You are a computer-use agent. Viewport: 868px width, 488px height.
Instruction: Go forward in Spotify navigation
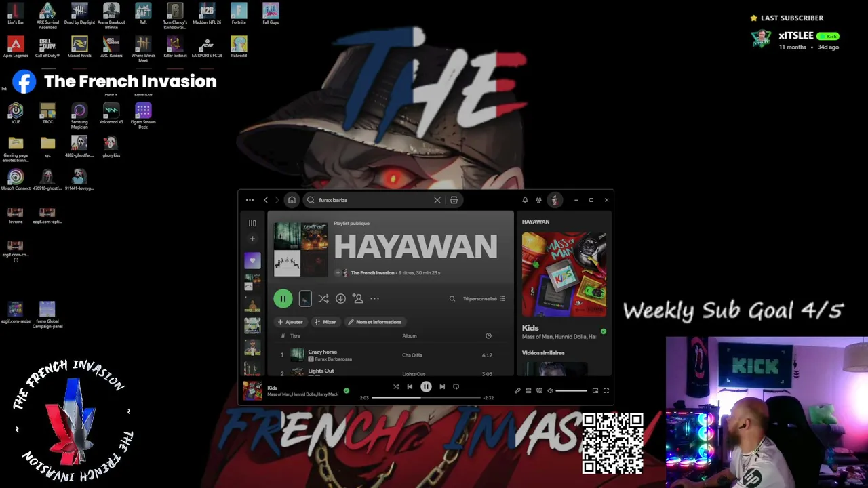pos(277,200)
